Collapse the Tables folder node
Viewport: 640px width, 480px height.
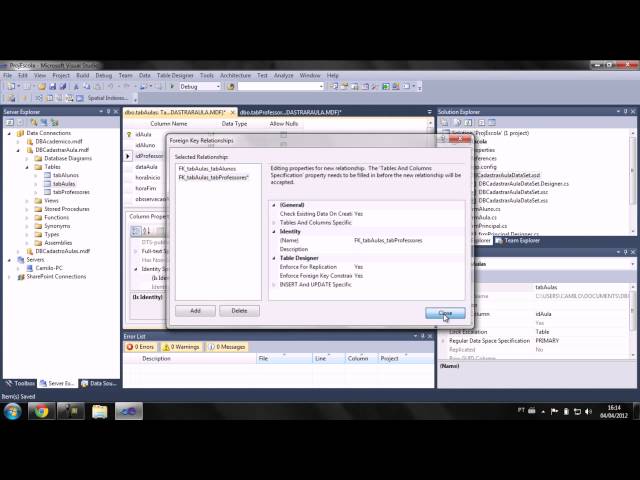click(27, 167)
